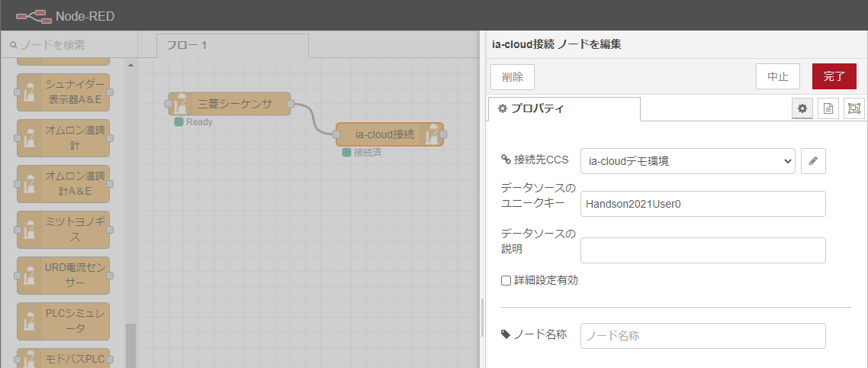
Task: Click the ノード名称 input field
Action: point(703,336)
